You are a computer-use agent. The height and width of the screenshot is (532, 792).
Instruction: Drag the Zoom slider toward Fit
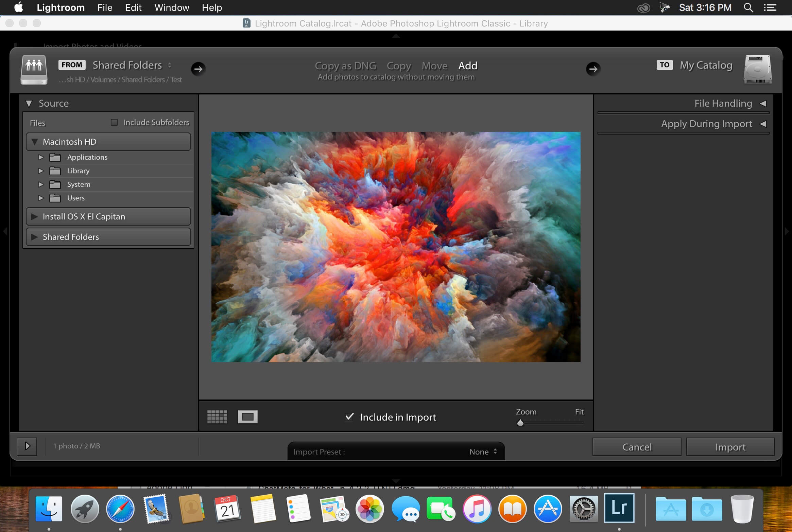(x=520, y=422)
